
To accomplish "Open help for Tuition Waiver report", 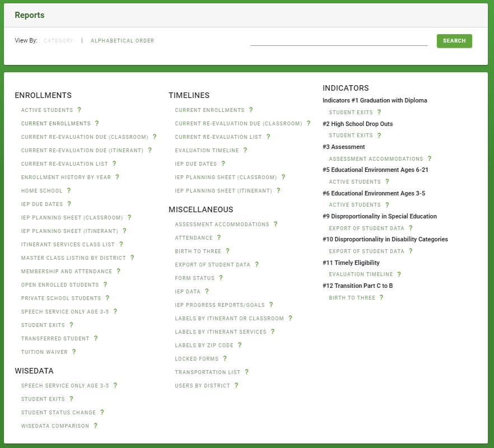I will pyautogui.click(x=74, y=352).
